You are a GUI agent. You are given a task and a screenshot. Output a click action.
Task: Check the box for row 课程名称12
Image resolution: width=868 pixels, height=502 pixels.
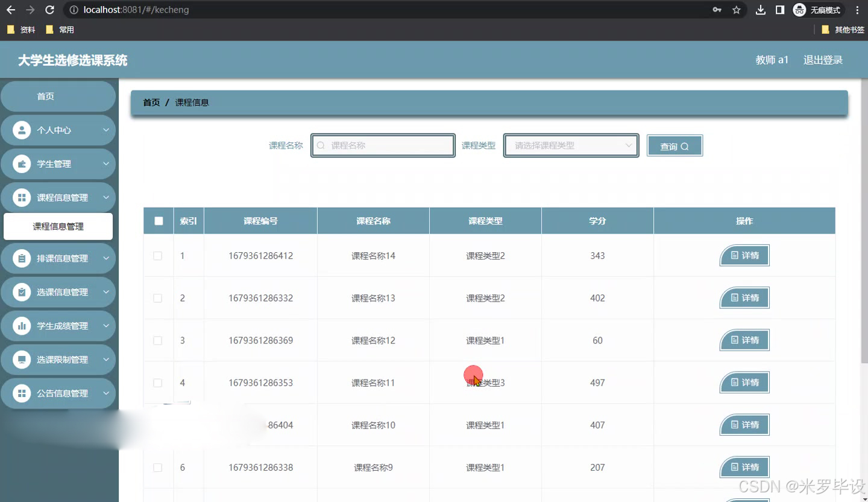click(x=157, y=340)
